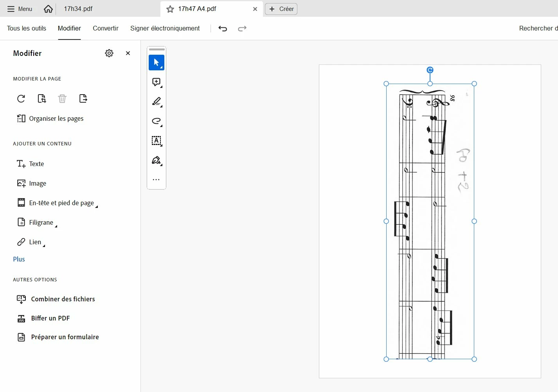Click the right-middle image resize handle
558x392 pixels.
coord(474,221)
